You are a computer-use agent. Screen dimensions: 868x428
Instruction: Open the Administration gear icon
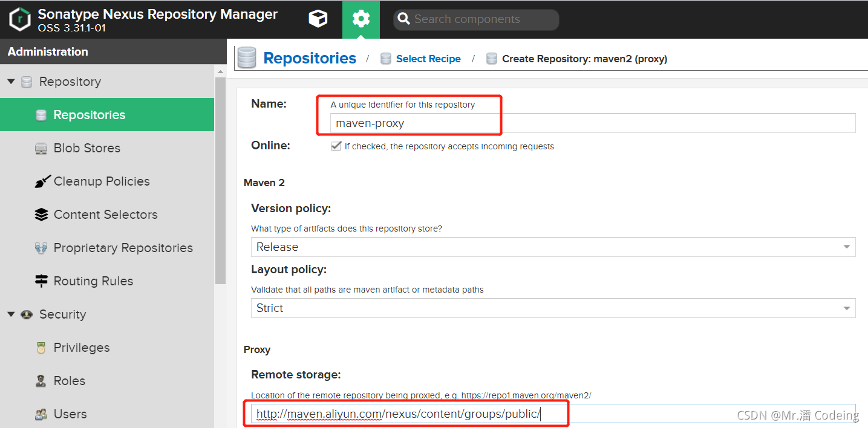point(361,19)
